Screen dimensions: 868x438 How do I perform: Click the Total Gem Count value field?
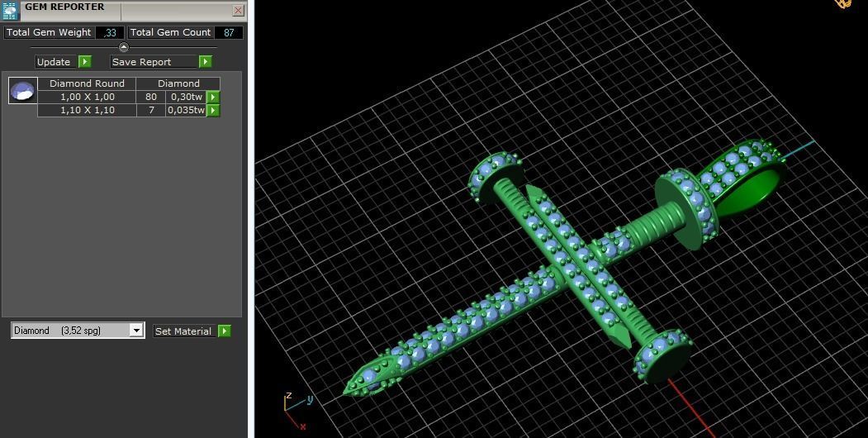pyautogui.click(x=229, y=33)
